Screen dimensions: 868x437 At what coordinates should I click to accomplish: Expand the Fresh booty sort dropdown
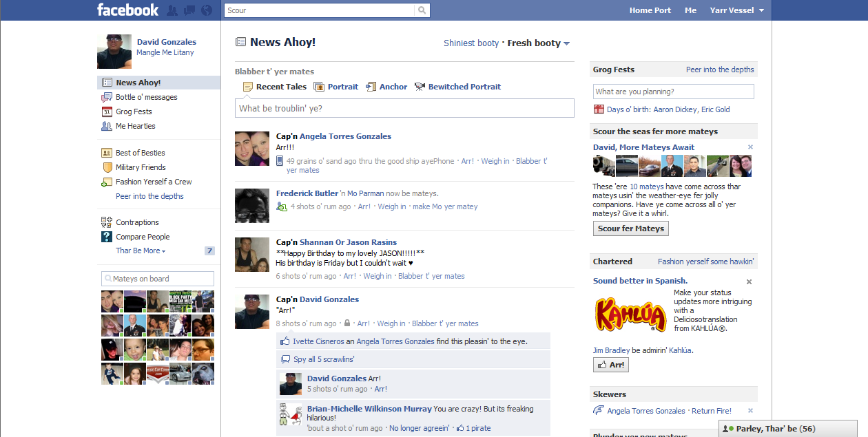point(538,43)
